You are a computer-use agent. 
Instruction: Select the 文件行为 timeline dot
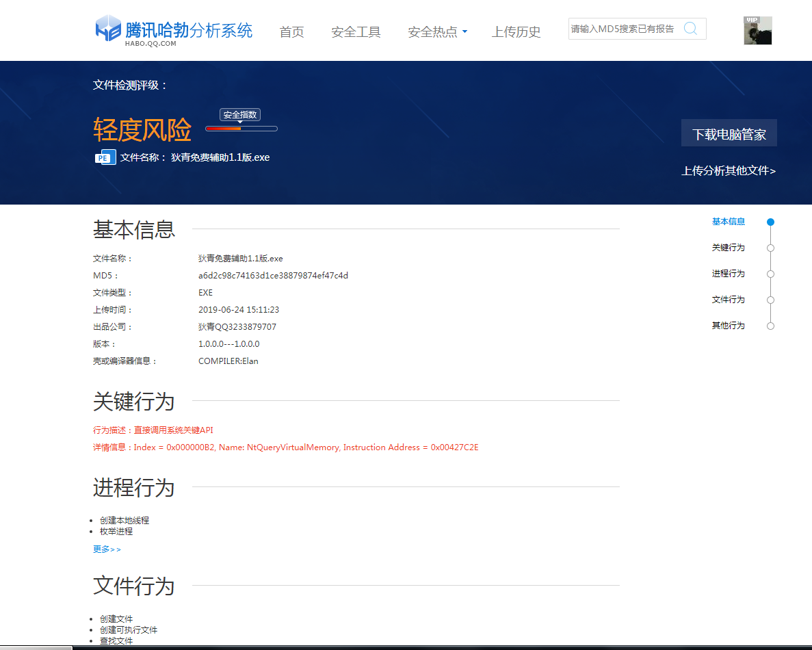click(x=770, y=300)
